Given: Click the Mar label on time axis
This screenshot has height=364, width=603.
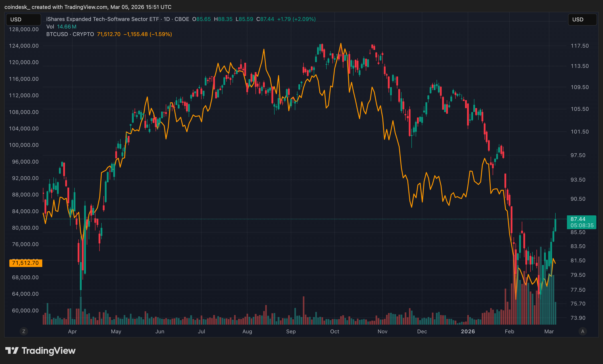Looking at the screenshot, I should (549, 331).
